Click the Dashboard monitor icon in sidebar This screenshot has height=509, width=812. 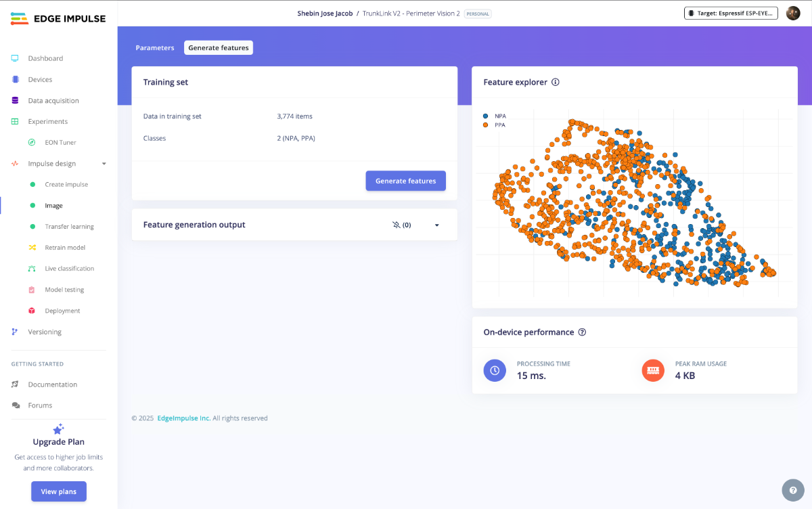pos(15,58)
